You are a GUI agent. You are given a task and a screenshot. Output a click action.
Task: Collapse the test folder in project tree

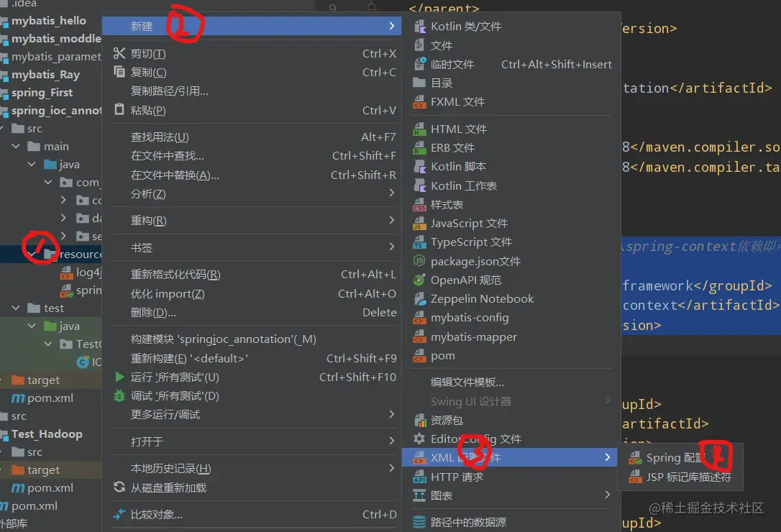coord(16,308)
